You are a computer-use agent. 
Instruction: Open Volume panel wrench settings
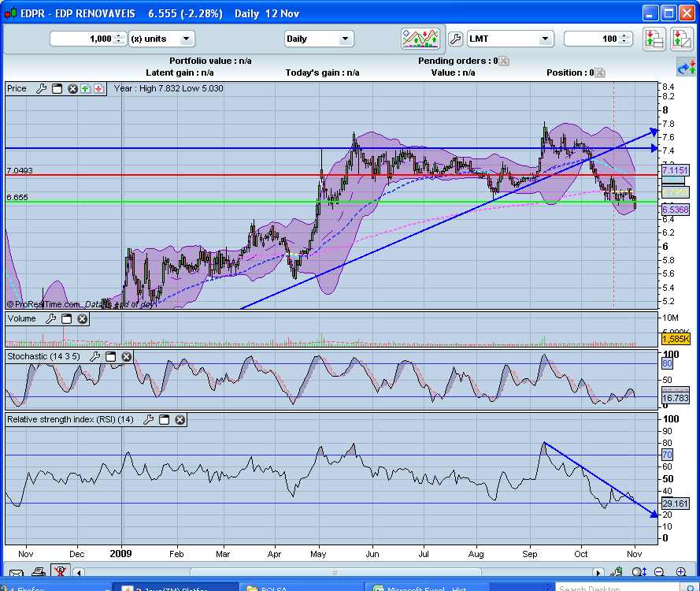pos(50,318)
